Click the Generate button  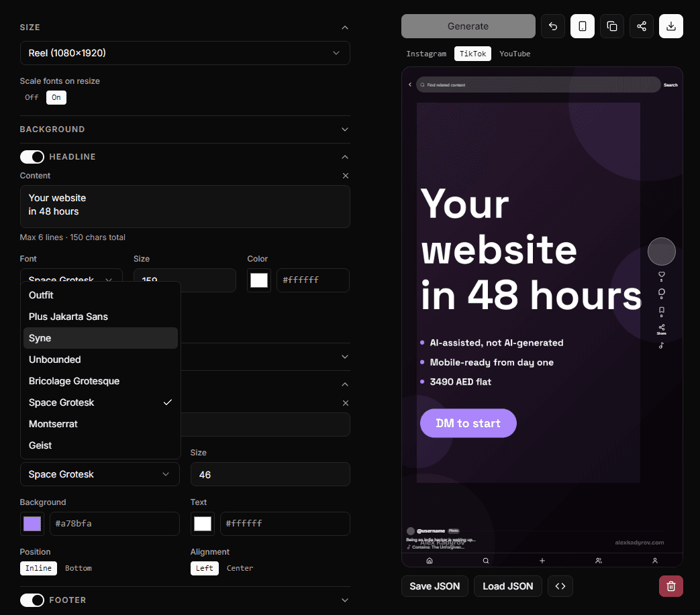click(x=468, y=26)
